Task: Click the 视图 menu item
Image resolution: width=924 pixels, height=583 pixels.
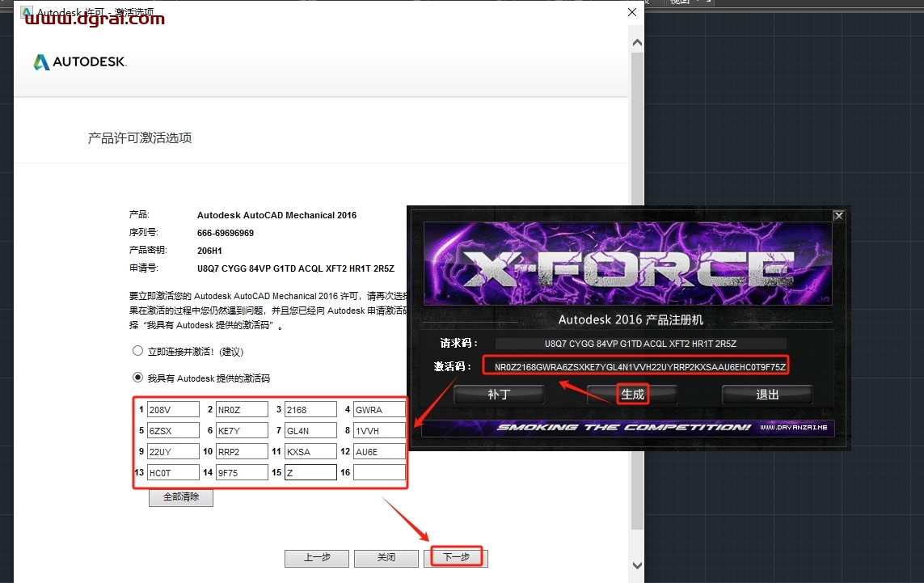Action: (x=681, y=3)
